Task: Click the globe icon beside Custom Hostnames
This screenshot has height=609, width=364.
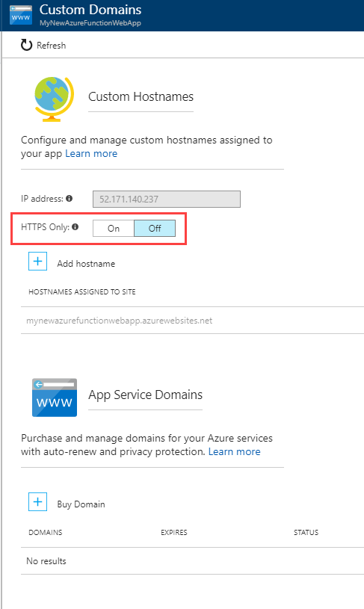Action: (x=54, y=99)
